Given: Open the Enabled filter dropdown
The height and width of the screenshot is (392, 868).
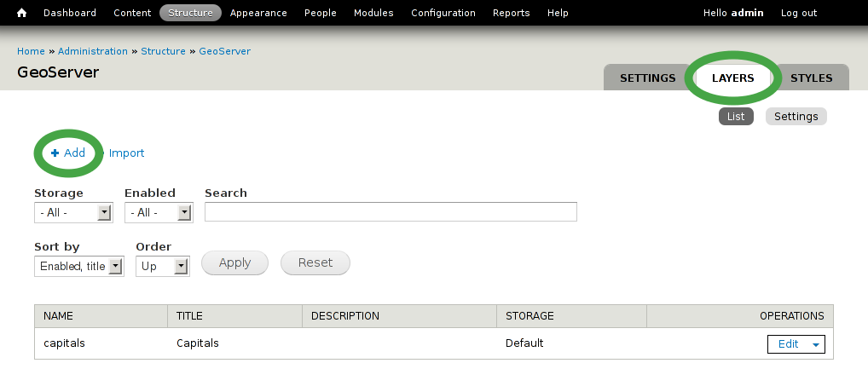Looking at the screenshot, I should pos(159,213).
